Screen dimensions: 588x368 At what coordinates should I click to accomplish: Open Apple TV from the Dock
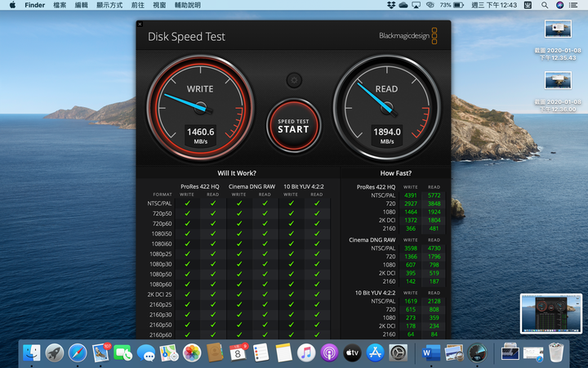pyautogui.click(x=352, y=352)
